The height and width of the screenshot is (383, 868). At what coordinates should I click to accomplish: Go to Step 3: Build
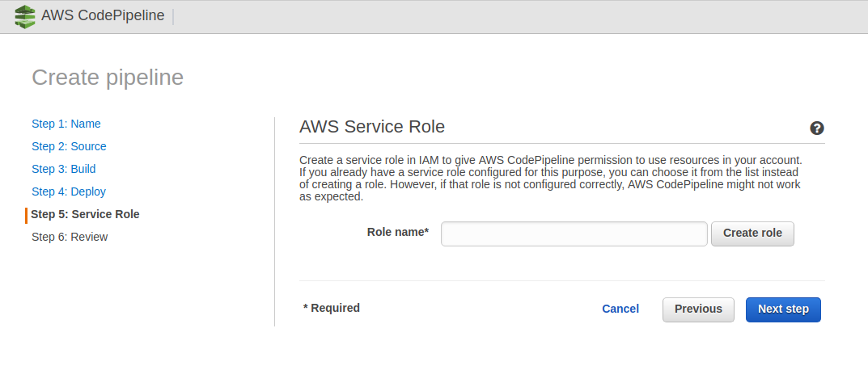coord(64,169)
